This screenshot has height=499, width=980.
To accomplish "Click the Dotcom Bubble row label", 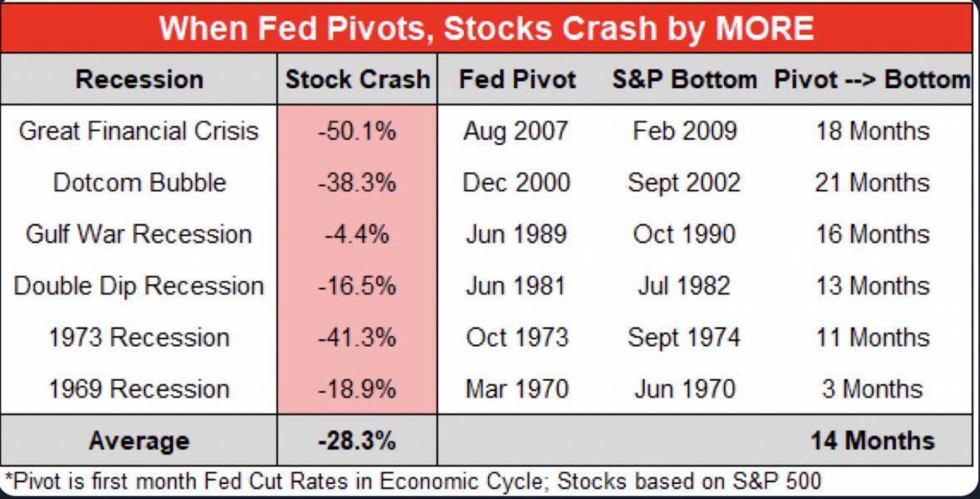I will click(139, 183).
